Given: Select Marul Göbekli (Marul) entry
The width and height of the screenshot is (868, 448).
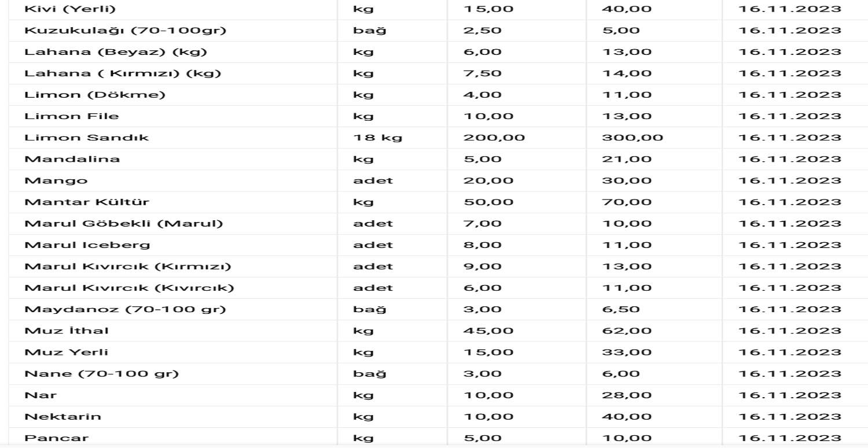Looking at the screenshot, I should (123, 224).
